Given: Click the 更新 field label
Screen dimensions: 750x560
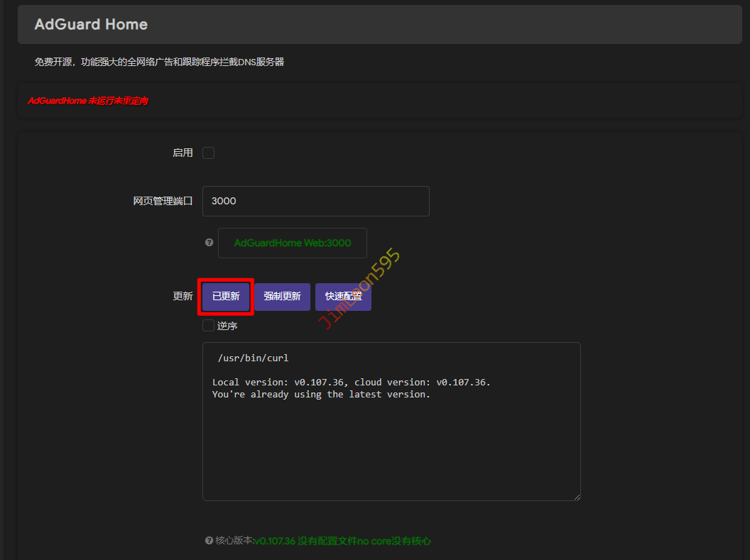Looking at the screenshot, I should (183, 297).
